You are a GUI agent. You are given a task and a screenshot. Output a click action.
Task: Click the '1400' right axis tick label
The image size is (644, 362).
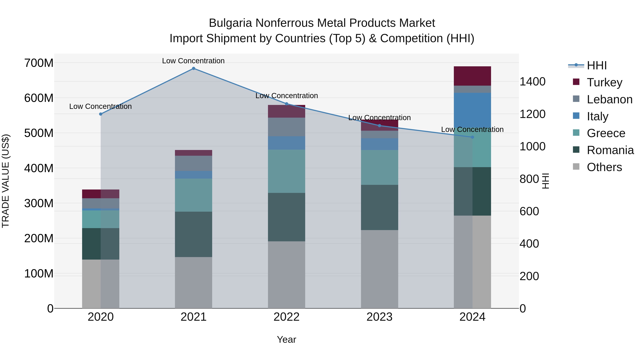(x=533, y=82)
